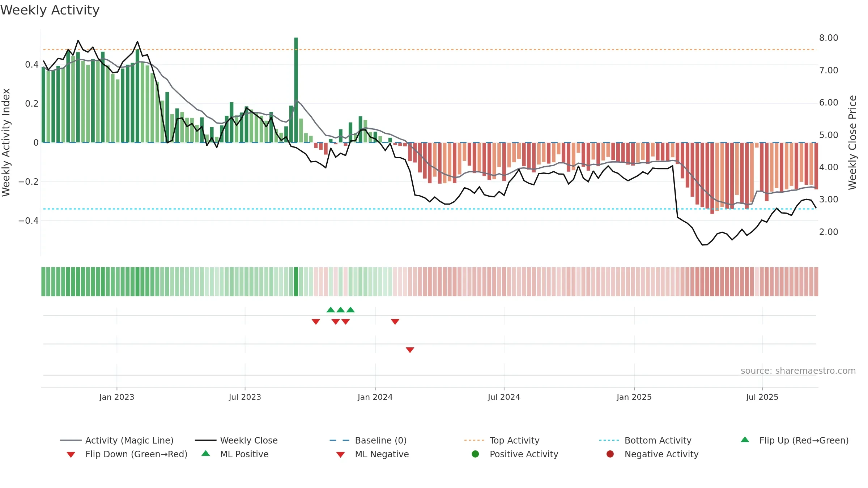This screenshot has height=488, width=868.
Task: Toggle Weekly Close legend entry
Action: (236, 440)
